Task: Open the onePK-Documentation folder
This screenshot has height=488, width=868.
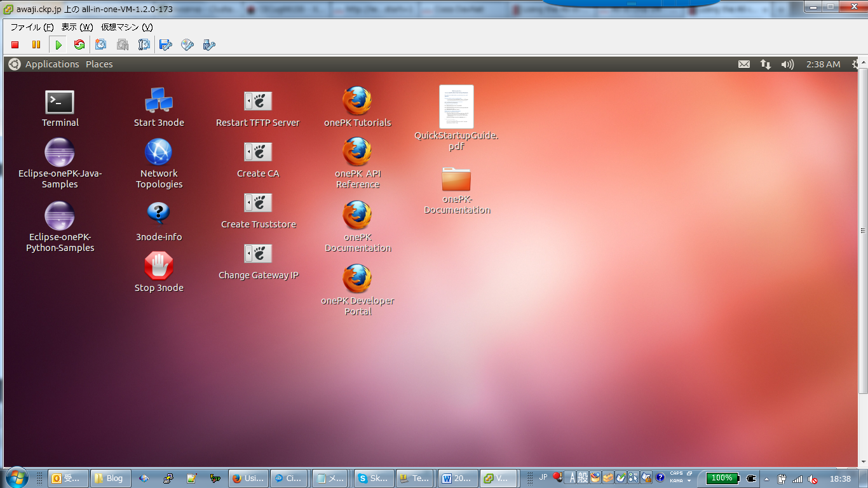Action: [x=456, y=179]
